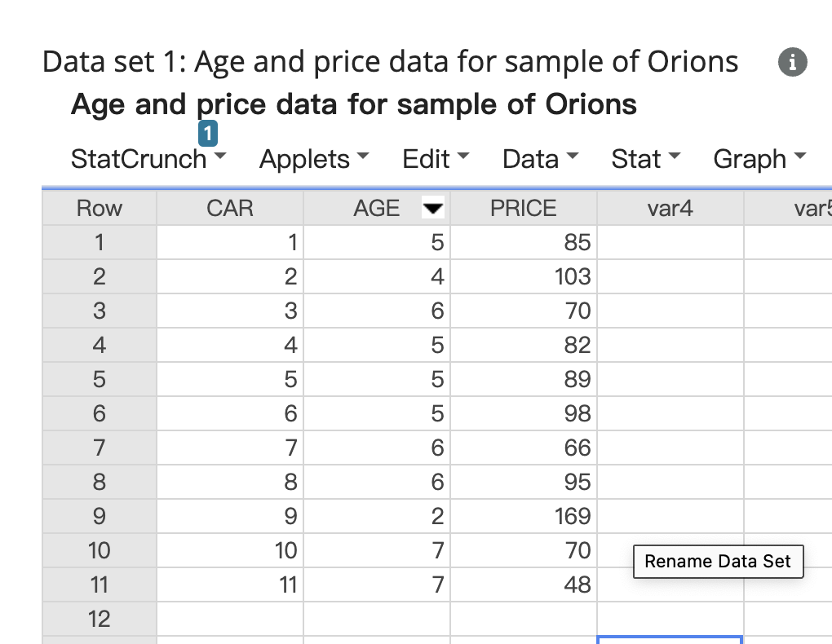Click CAR cell showing 11
The width and height of the screenshot is (832, 644).
click(230, 584)
